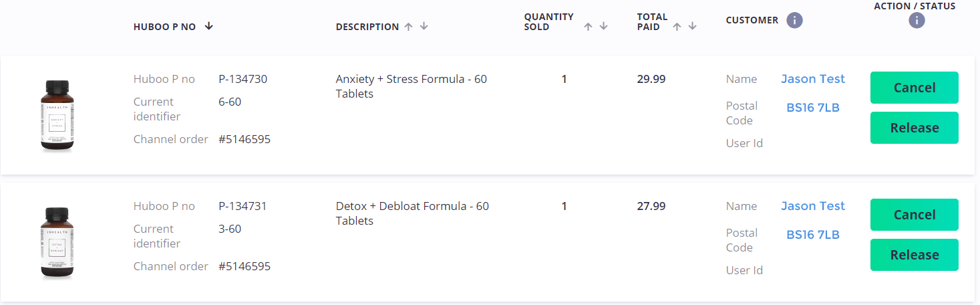Viewport: 980px width, 305px height.
Task: Sort Quantity Sold descending arrow
Action: [604, 27]
